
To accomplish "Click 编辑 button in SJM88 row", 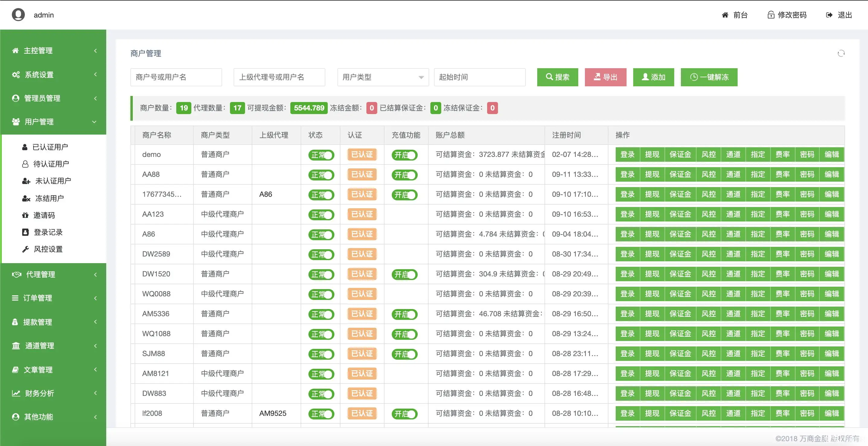I will coord(831,354).
